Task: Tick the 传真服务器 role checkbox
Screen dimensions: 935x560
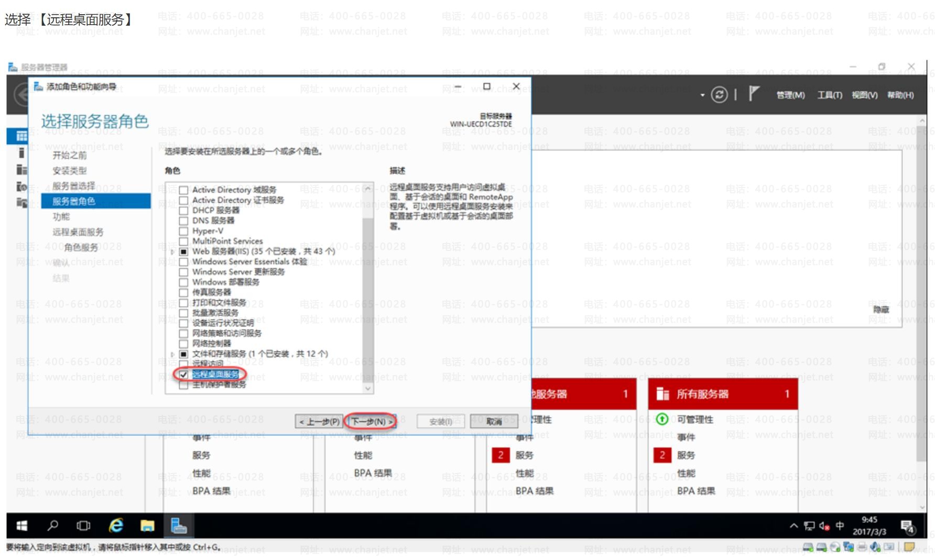Action: (x=183, y=292)
